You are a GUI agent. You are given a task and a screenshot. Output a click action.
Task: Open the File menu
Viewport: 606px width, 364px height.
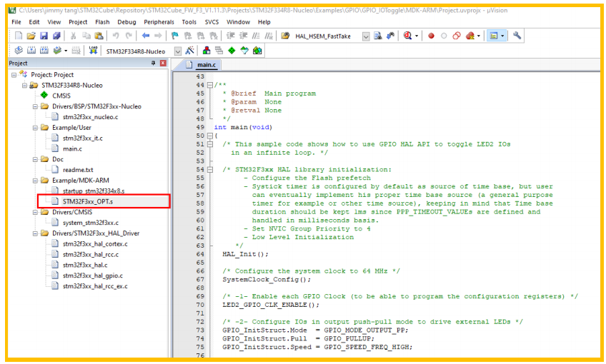[x=16, y=22]
